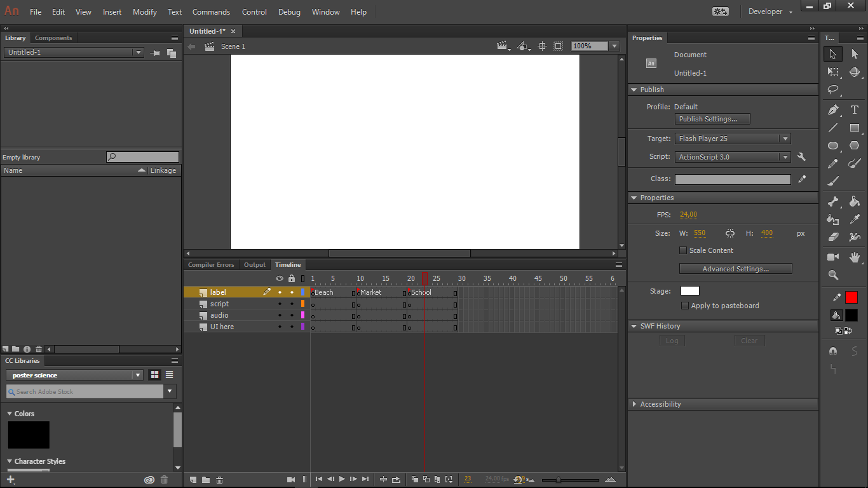Select the Zoom magnifier tool
Image resolution: width=868 pixels, height=488 pixels.
(833, 275)
